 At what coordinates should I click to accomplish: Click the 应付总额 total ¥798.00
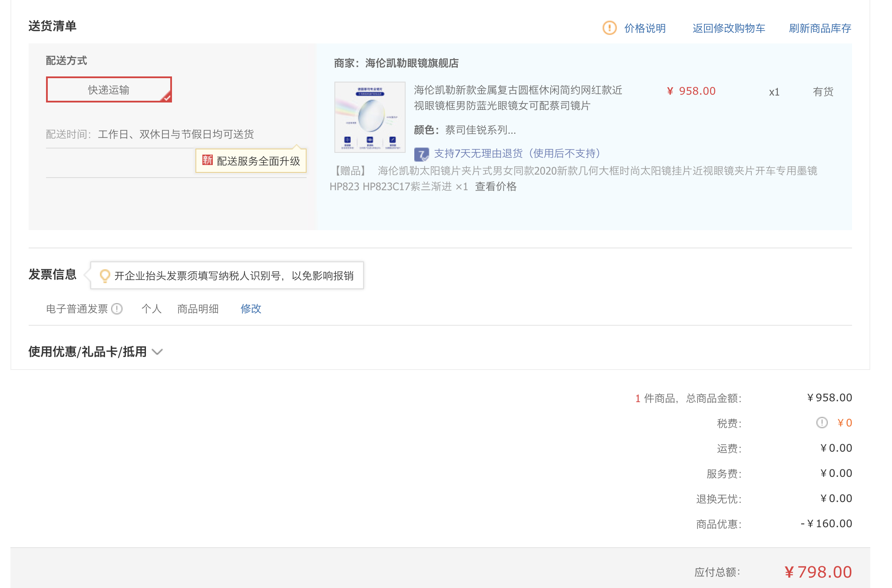[x=818, y=572]
